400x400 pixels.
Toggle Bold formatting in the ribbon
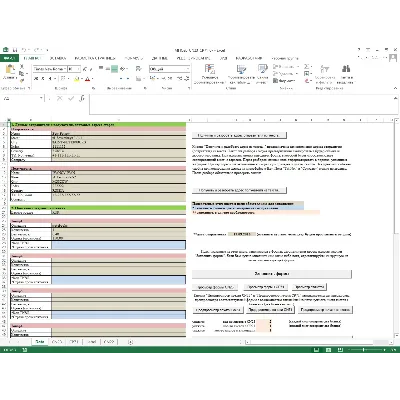tap(36, 79)
